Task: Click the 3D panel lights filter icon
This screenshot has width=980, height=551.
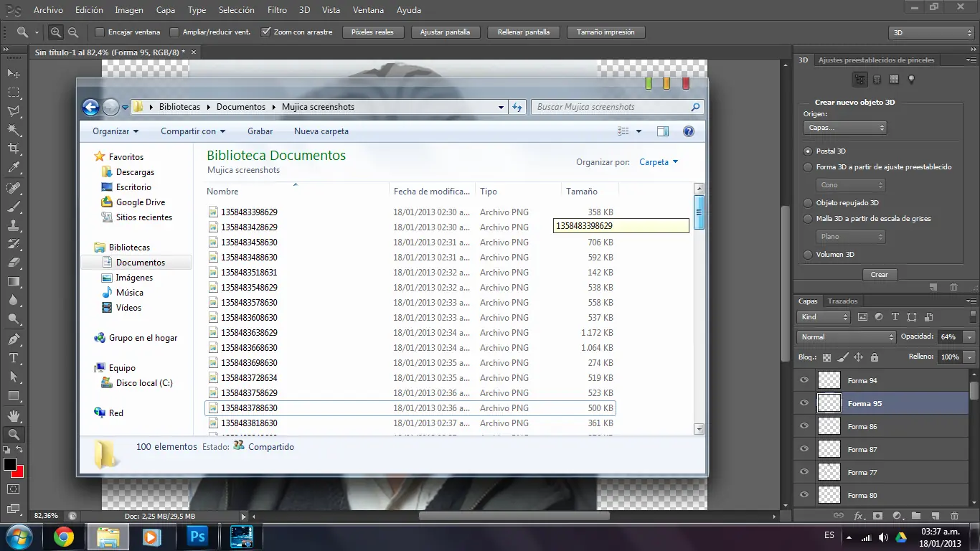Action: click(x=911, y=80)
